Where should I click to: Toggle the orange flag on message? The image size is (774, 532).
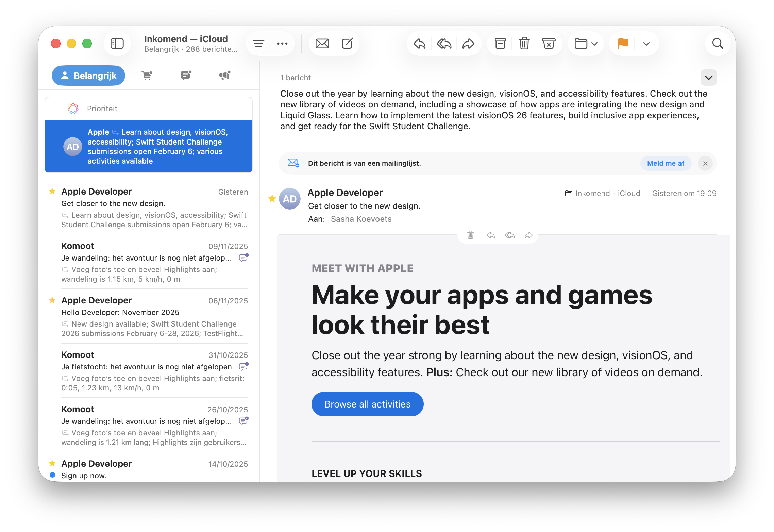(623, 44)
